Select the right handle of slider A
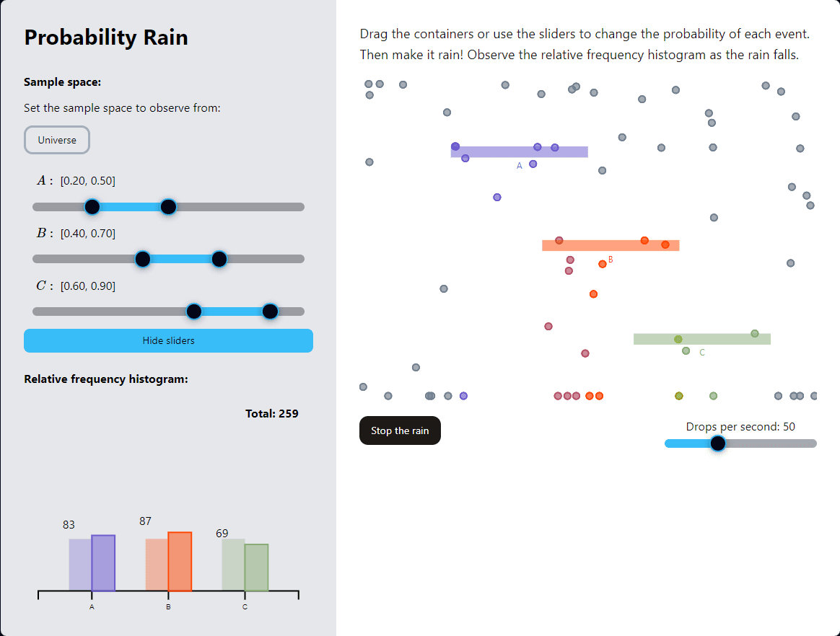Viewport: 840px width, 636px height. pyautogui.click(x=167, y=207)
